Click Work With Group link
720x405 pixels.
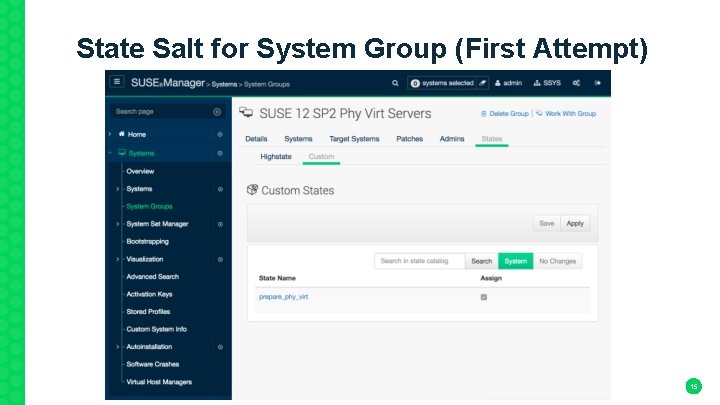(566, 113)
